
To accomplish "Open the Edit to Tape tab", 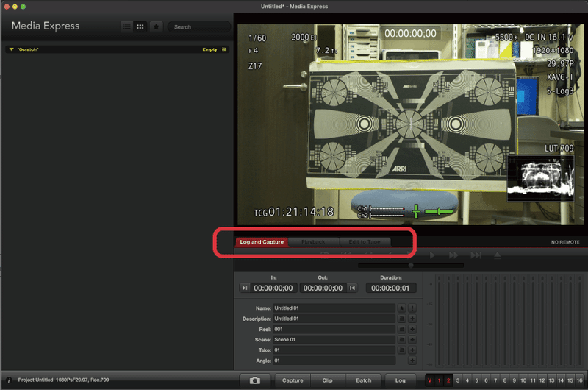I will [365, 242].
